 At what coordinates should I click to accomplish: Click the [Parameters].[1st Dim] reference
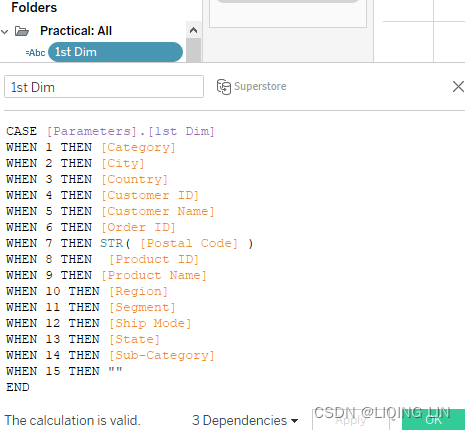130,131
